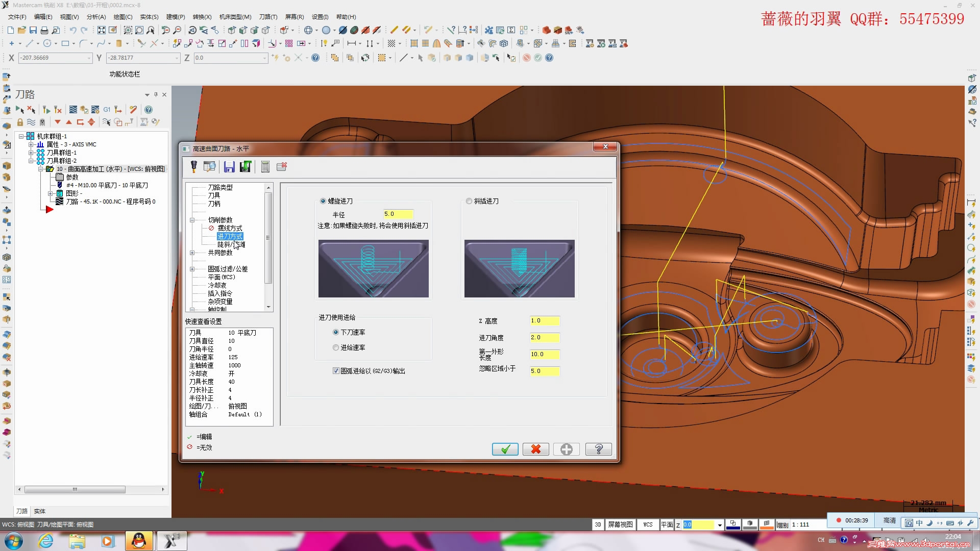
Task: Collapse the 机床群组-1 tree node
Action: [21, 136]
